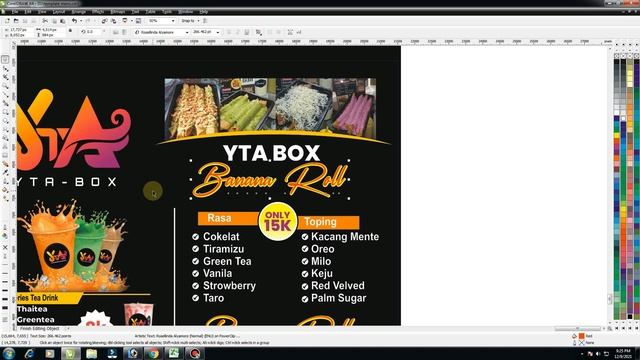This screenshot has height=360, width=640.
Task: Toggle the lock ratio padlock
Action: (70, 31)
